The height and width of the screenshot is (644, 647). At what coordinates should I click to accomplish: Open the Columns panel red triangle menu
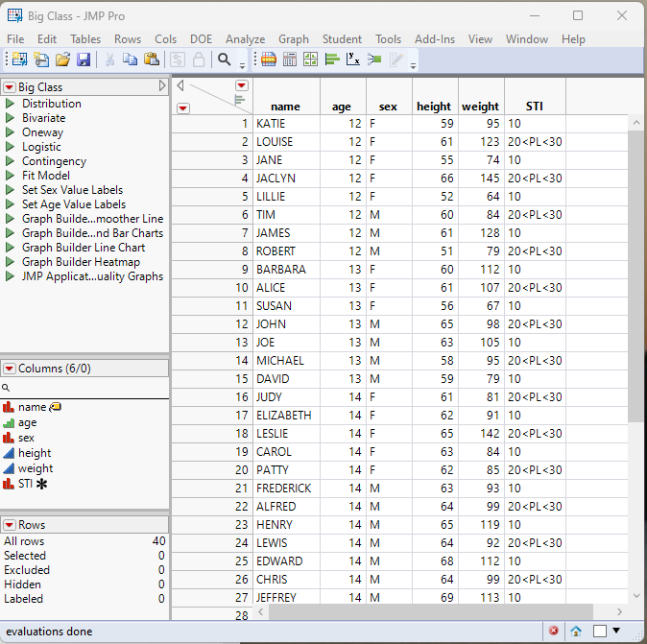(x=10, y=369)
